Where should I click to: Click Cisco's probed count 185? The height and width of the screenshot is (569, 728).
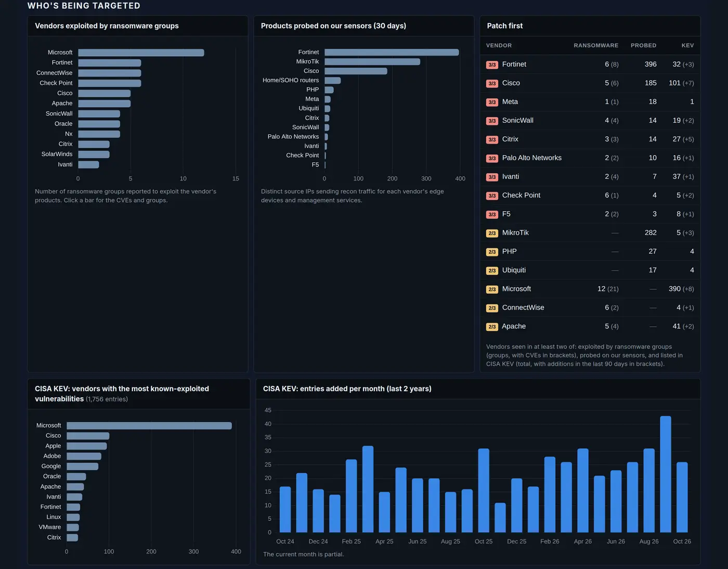pyautogui.click(x=651, y=83)
